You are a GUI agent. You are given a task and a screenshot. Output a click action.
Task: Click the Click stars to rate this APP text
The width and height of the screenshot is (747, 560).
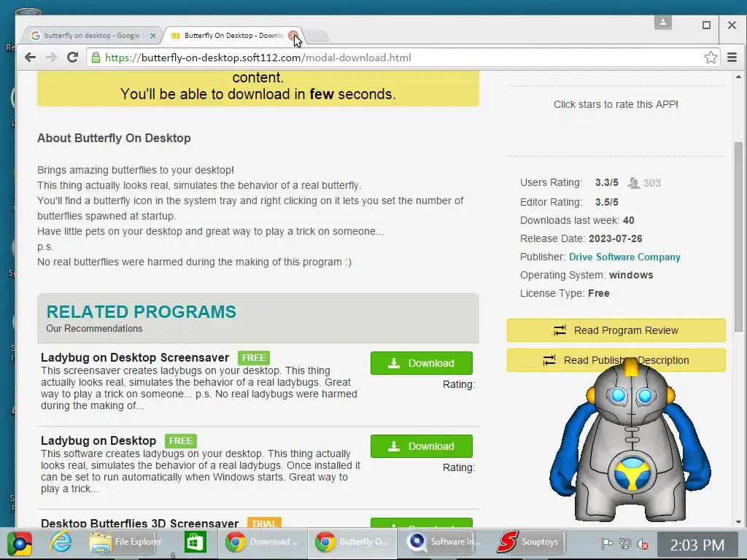click(616, 104)
